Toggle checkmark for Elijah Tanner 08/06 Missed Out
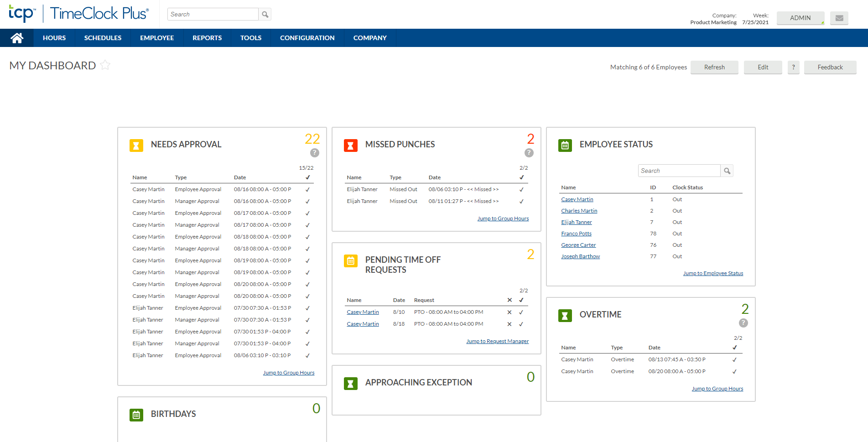Screen dimensions: 868x442 [x=521, y=189]
